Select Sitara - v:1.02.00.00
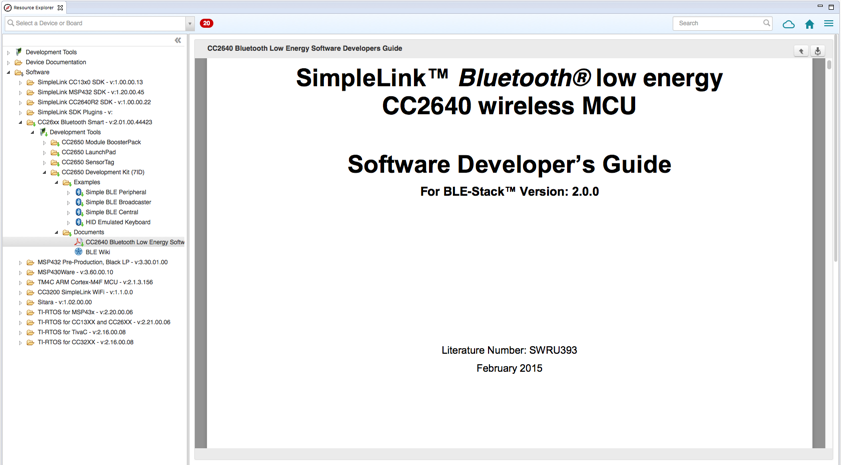The height and width of the screenshot is (465, 841). tap(64, 302)
